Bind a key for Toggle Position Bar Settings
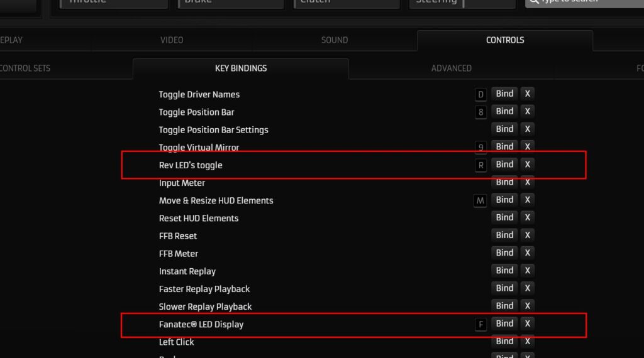The image size is (644, 358). (504, 129)
